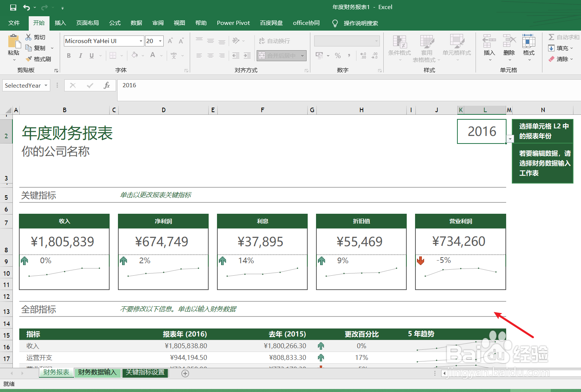Switch to the 公式 (Formulas) tab

pos(115,23)
